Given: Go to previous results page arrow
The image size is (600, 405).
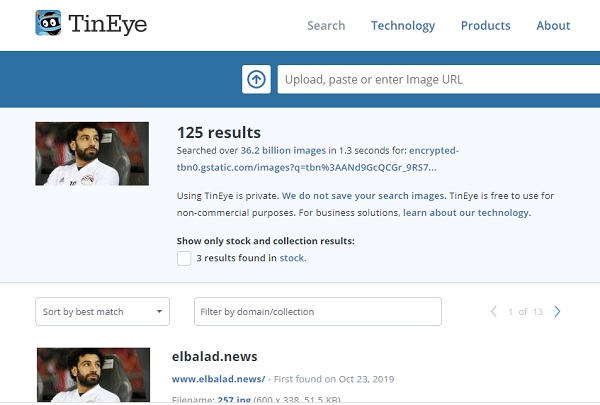Looking at the screenshot, I should [494, 312].
